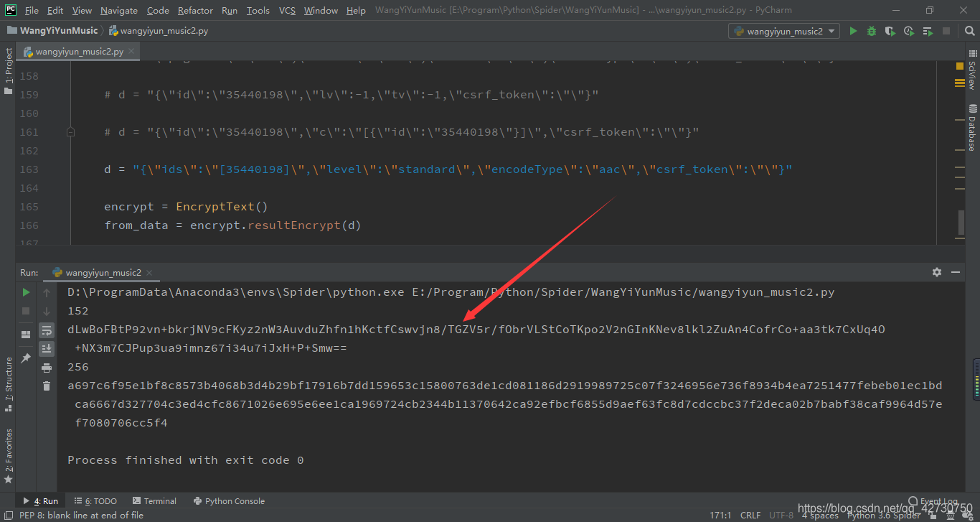This screenshot has width=980, height=522.
Task: Open the Run menu
Action: click(x=230, y=10)
